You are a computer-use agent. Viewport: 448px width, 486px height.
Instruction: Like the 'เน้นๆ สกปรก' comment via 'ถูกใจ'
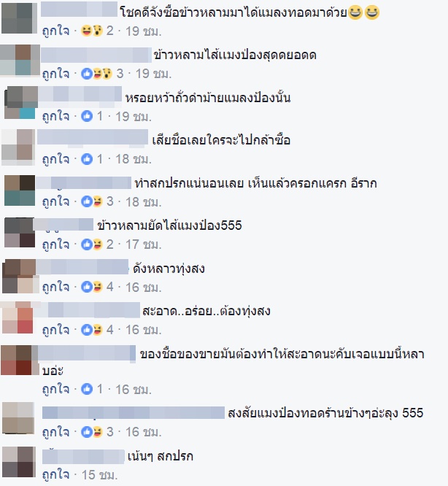tap(55, 475)
